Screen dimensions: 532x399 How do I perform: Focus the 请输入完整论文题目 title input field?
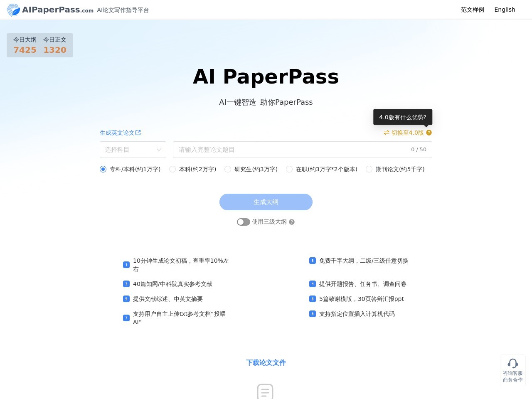pos(303,150)
